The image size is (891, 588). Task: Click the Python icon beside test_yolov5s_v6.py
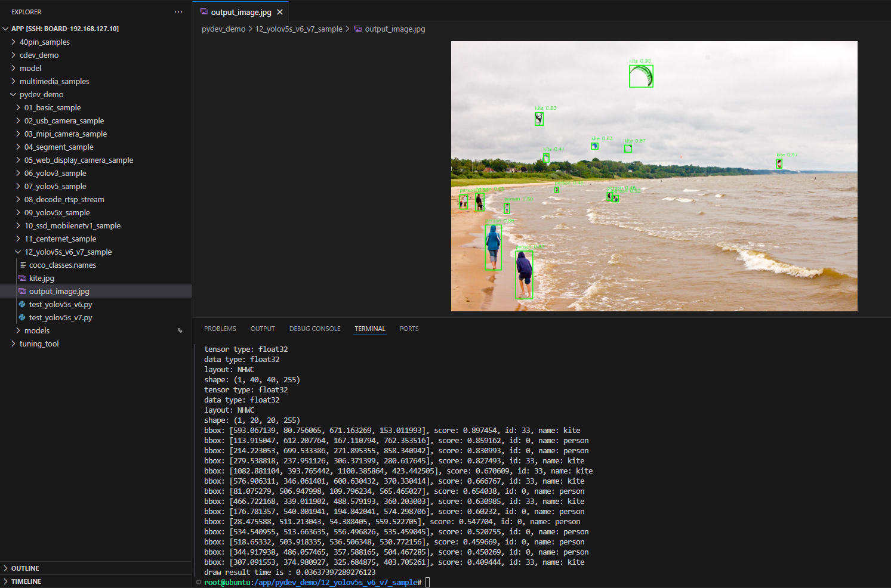[x=22, y=304]
